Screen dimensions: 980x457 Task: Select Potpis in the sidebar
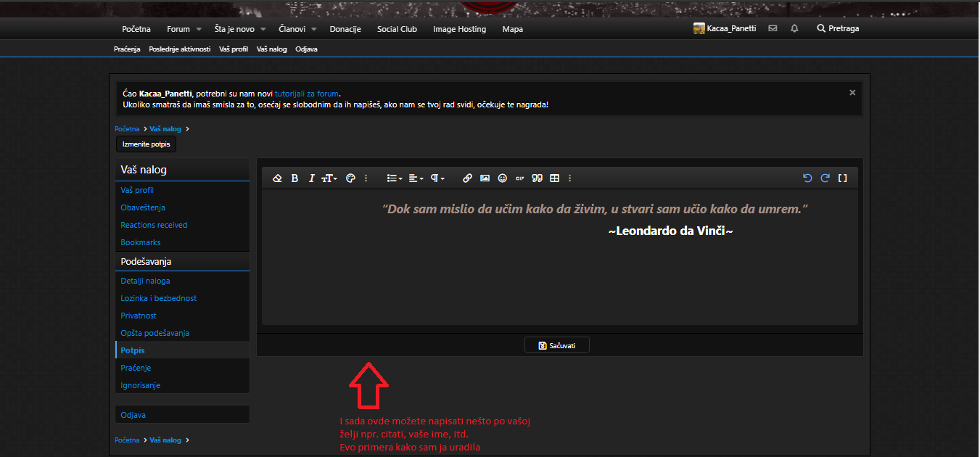[183, 350]
